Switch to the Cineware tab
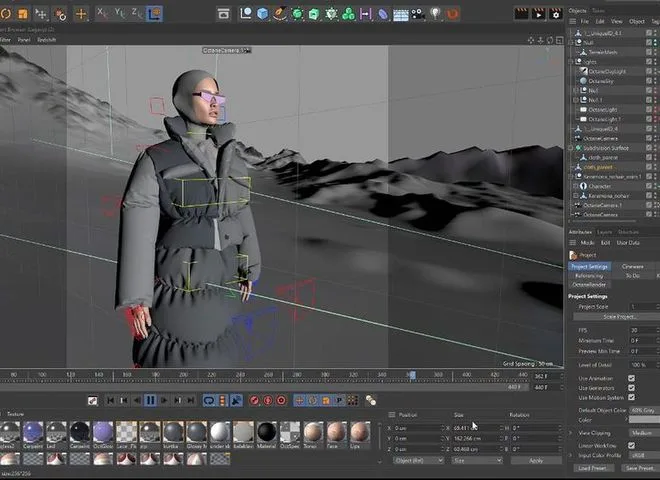This screenshot has width=660, height=480. point(632,266)
